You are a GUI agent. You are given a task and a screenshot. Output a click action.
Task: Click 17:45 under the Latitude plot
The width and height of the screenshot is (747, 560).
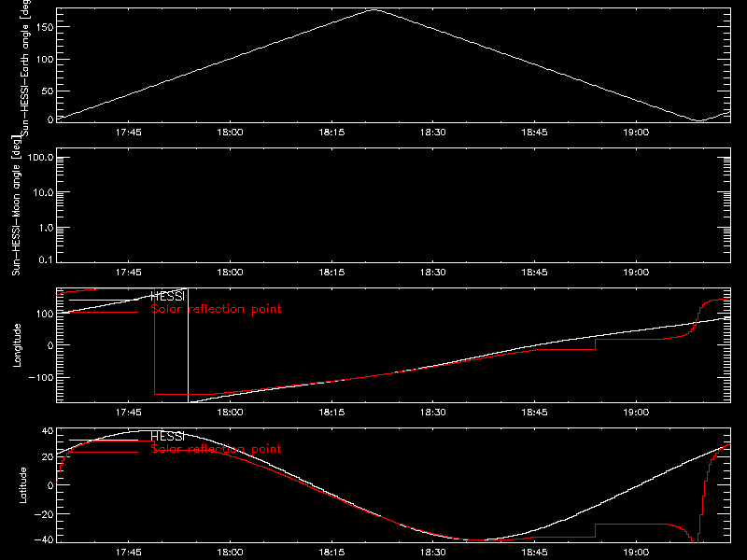click(129, 553)
